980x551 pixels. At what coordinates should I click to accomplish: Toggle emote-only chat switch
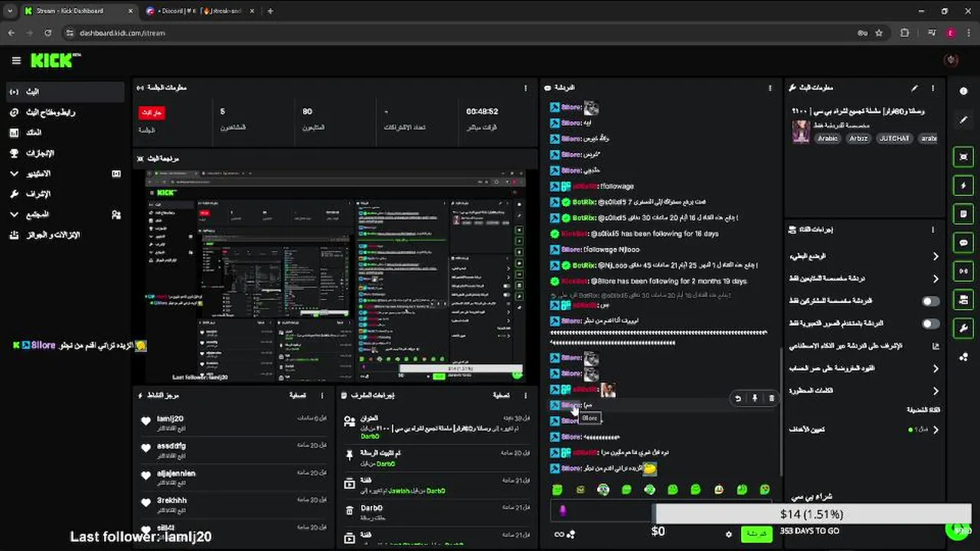(x=930, y=324)
